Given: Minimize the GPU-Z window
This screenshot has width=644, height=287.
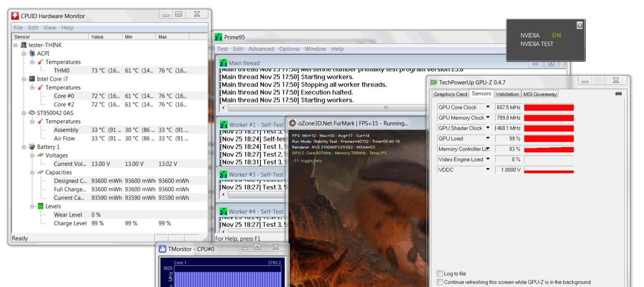Looking at the screenshot, I should click(585, 81).
